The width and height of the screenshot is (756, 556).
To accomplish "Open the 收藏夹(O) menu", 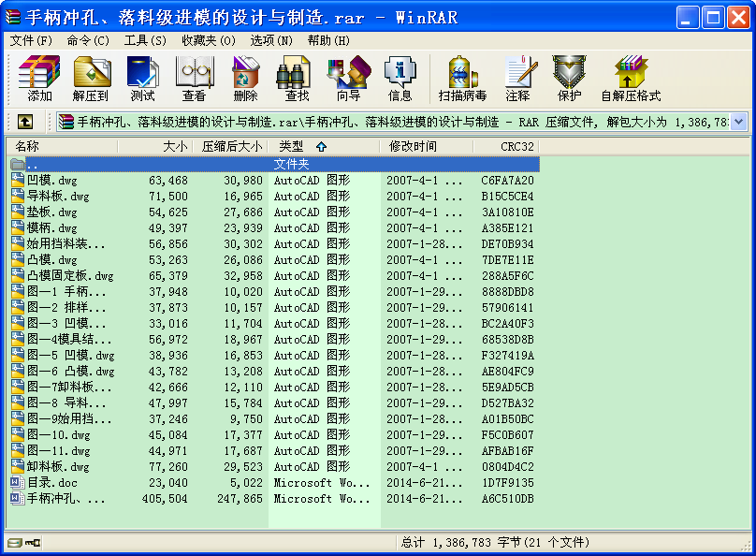I will click(x=209, y=40).
